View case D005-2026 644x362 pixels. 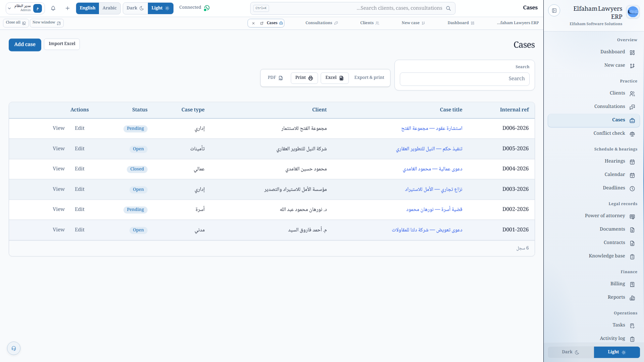(59, 149)
